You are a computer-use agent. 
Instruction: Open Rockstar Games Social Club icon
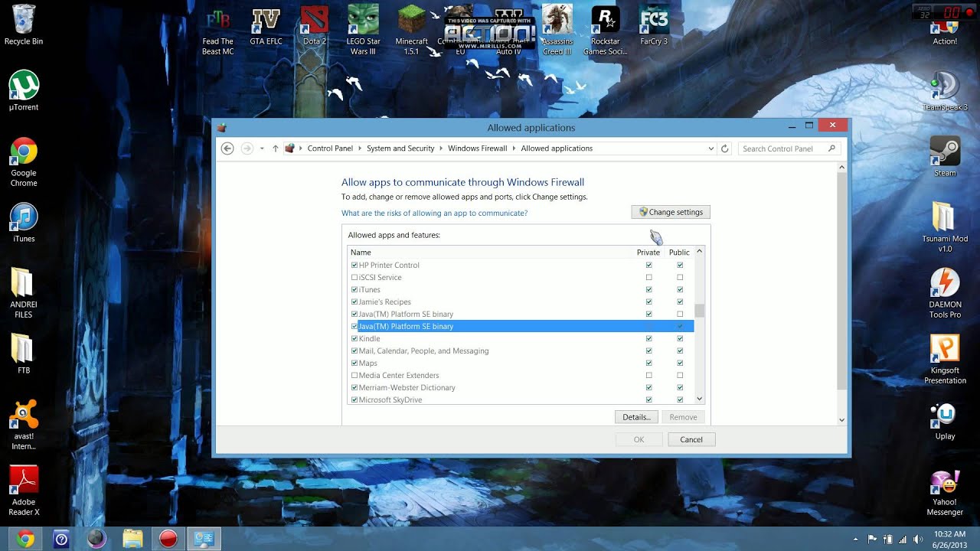(606, 31)
